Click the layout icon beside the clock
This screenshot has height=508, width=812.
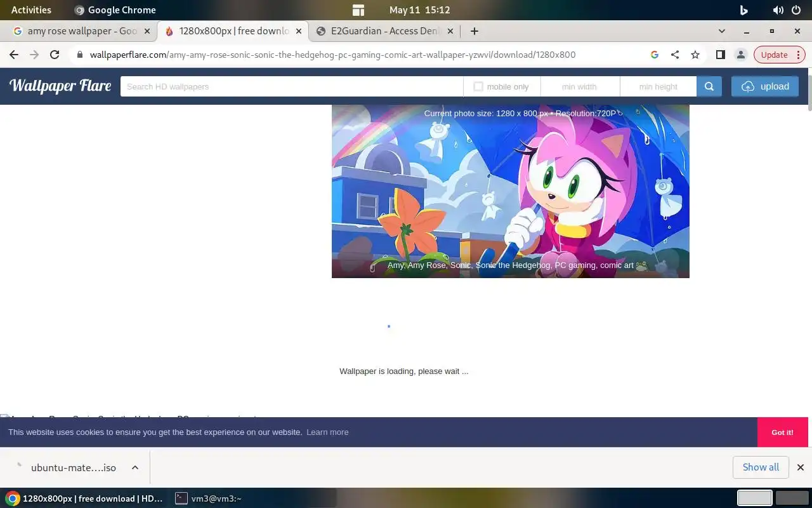click(358, 10)
